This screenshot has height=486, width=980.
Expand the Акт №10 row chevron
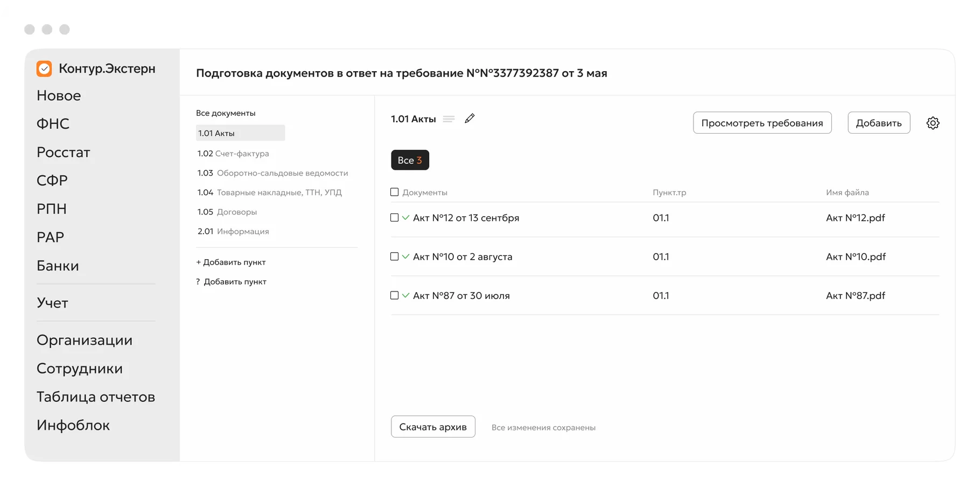[405, 256]
